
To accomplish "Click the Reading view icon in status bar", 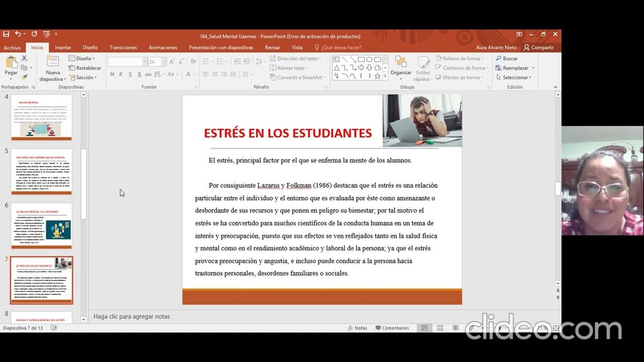I will [x=456, y=328].
